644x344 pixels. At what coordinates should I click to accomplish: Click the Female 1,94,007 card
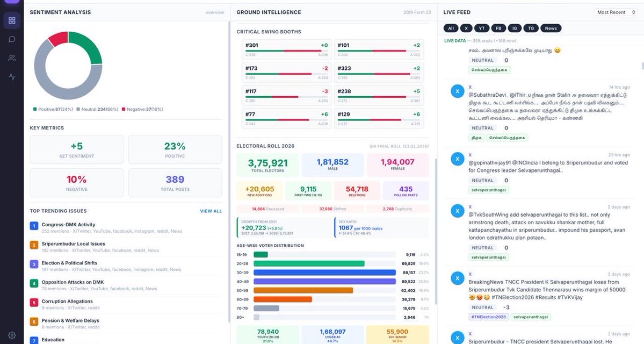tap(397, 165)
